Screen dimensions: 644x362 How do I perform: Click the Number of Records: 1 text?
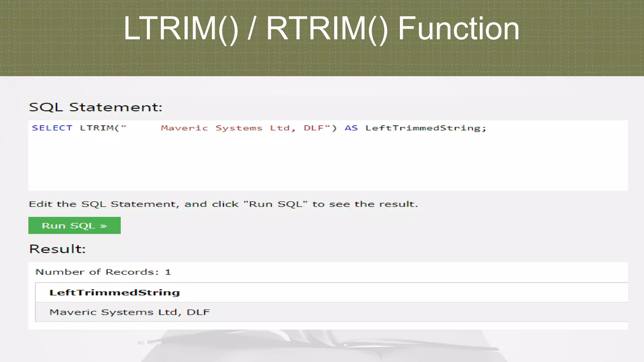[x=103, y=272]
